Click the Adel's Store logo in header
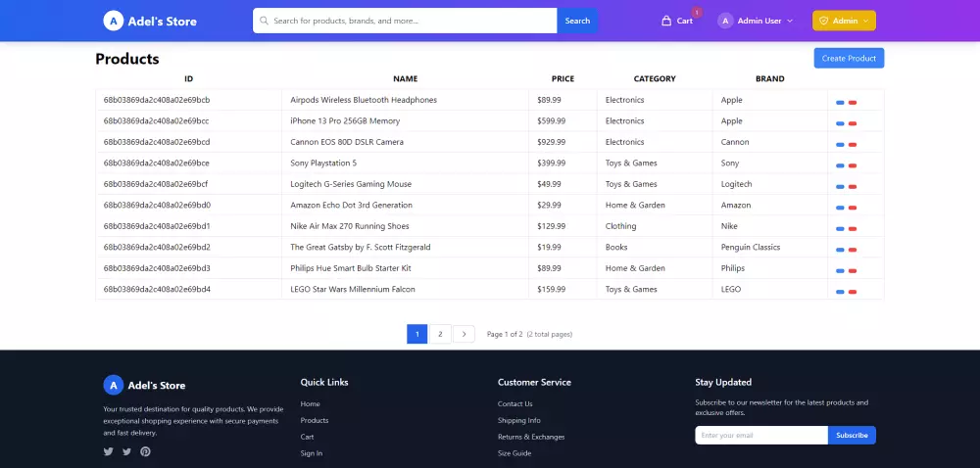980x468 pixels. coord(150,21)
